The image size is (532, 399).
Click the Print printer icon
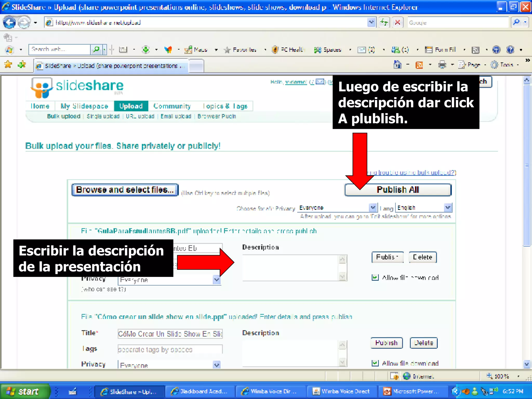point(442,64)
